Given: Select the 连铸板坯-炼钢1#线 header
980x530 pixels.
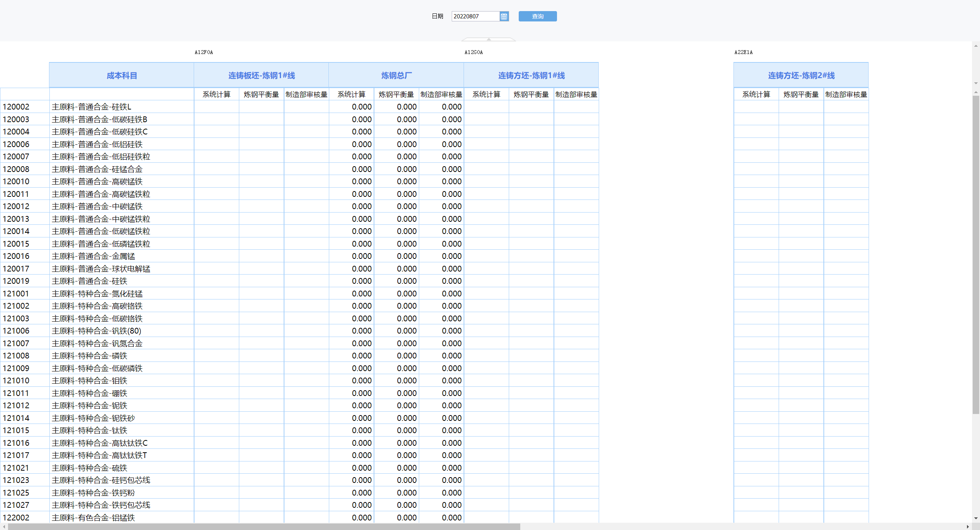Looking at the screenshot, I should (261, 75).
